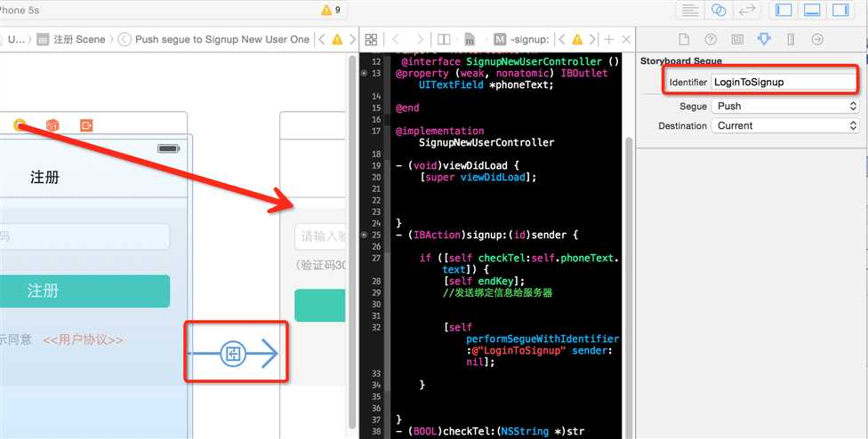
Task: Open the .m file jump bar item
Action: [x=470, y=39]
